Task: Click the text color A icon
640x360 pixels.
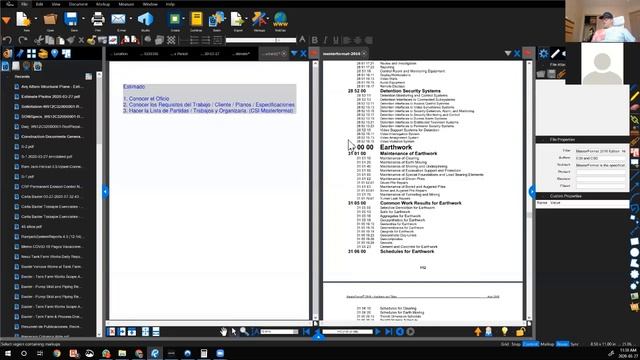Action: (x=302, y=40)
